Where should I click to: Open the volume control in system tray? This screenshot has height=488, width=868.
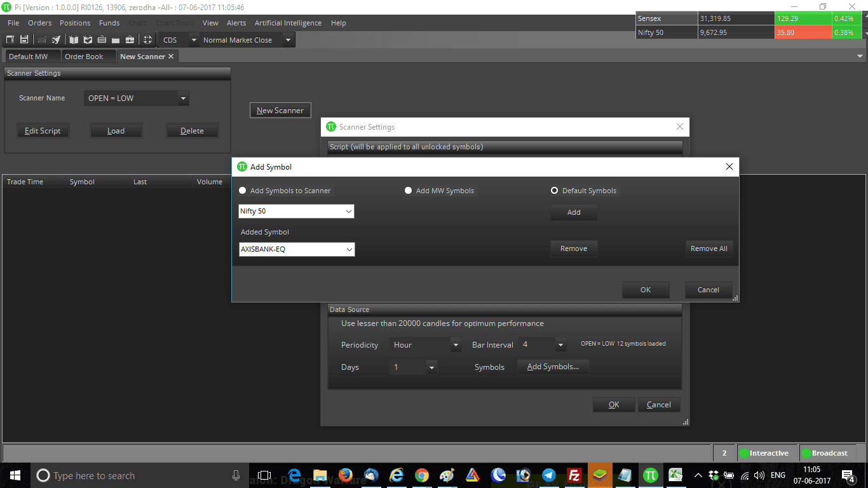point(759,475)
